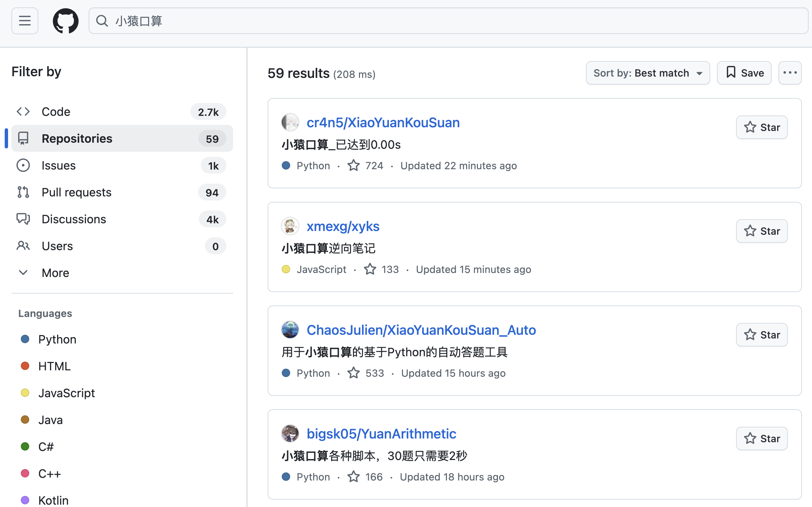Image resolution: width=812 pixels, height=507 pixels.
Task: Open cr4n5/XiaoYuanKouSuan repository
Action: click(383, 123)
